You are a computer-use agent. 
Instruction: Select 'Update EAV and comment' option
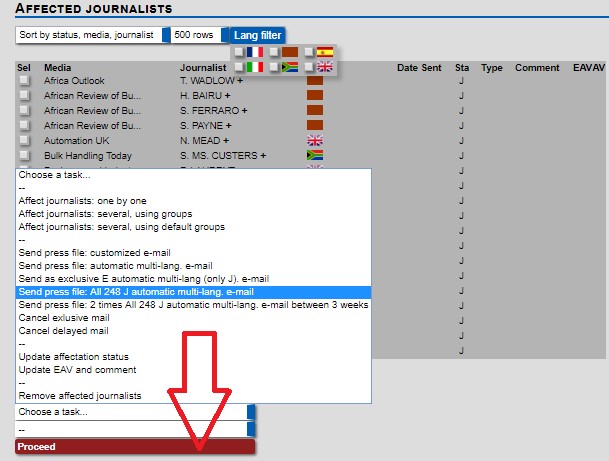pos(77,370)
